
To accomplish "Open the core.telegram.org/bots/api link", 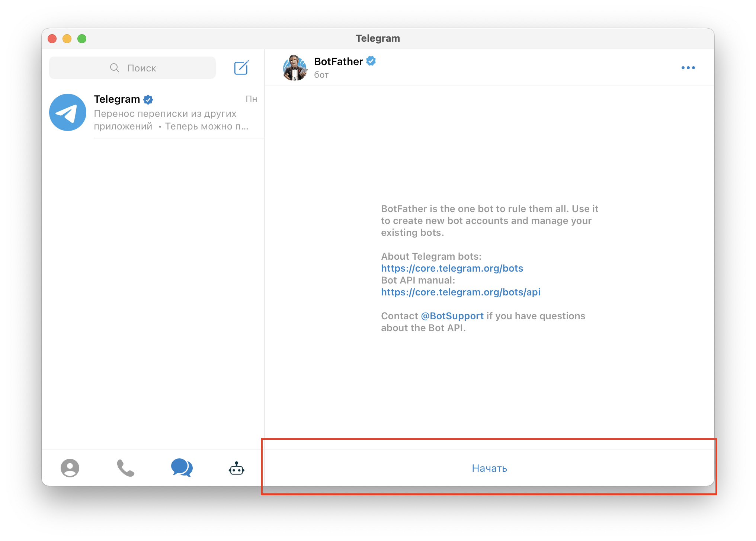I will tap(461, 292).
